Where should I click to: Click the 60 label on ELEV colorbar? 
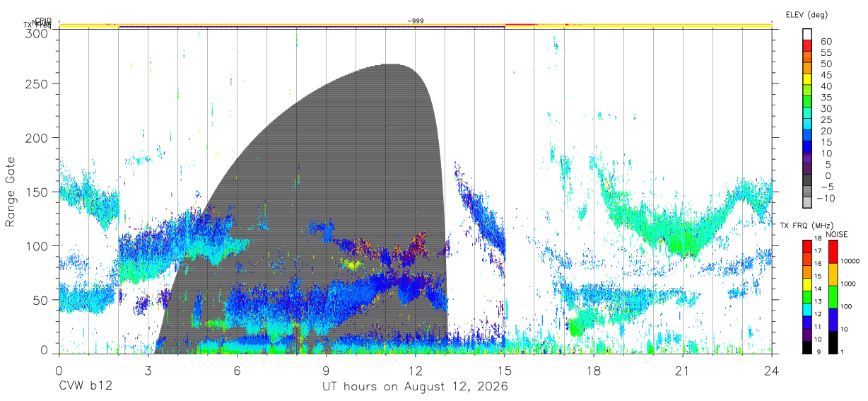(x=826, y=41)
